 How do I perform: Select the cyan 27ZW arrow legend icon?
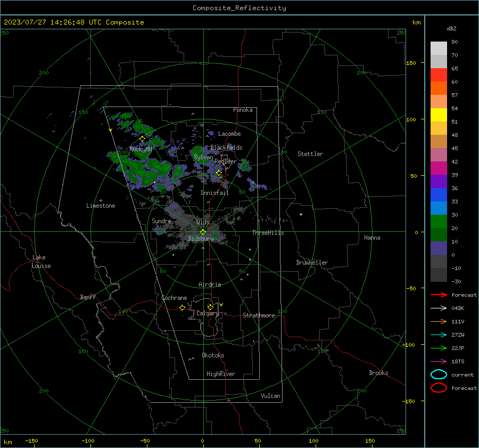pos(439,335)
